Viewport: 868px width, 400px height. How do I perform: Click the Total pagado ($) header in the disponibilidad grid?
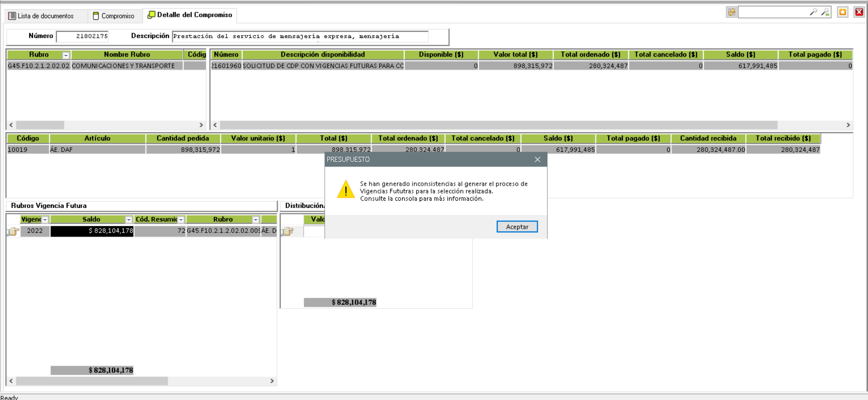[x=815, y=54]
